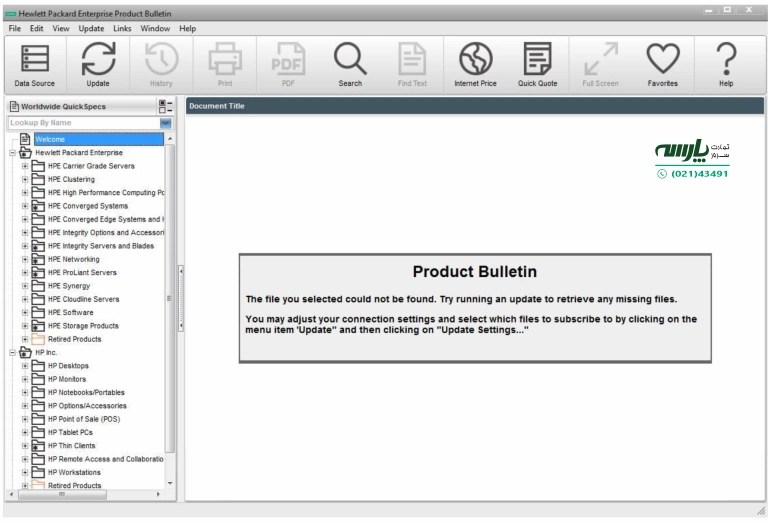The image size is (770, 523).
Task: Open the Internet Price globe icon
Action: point(475,59)
